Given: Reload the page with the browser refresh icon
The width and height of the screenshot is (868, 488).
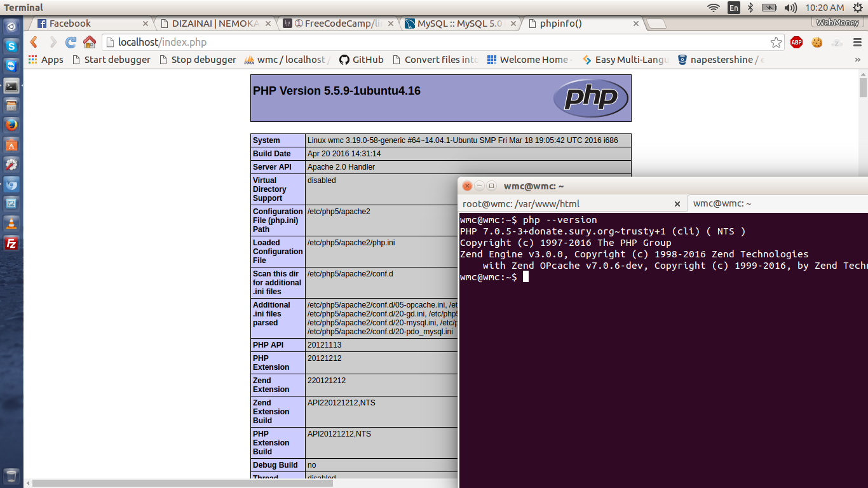Looking at the screenshot, I should pos(71,43).
